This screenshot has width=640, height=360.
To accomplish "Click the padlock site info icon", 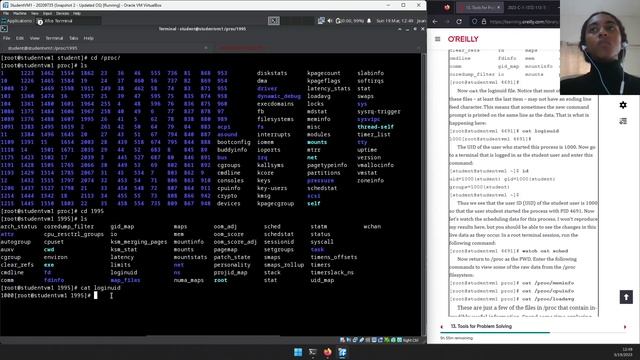I will [x=484, y=21].
